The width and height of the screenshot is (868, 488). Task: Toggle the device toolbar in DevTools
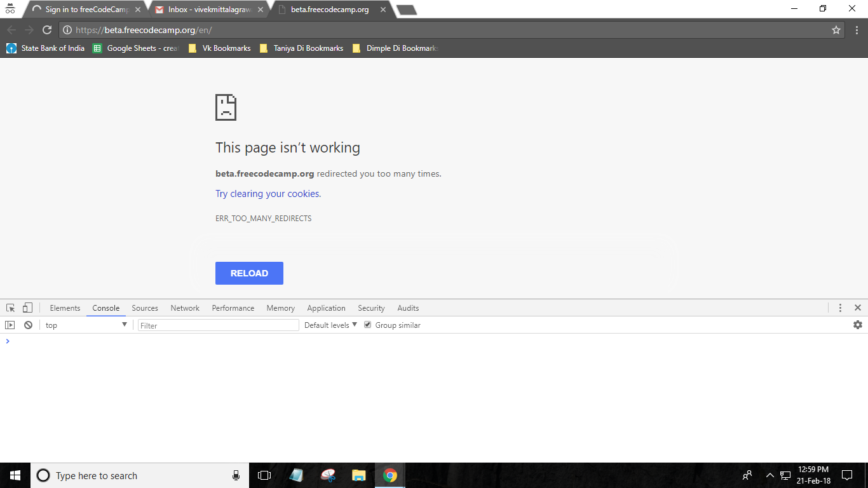coord(27,308)
